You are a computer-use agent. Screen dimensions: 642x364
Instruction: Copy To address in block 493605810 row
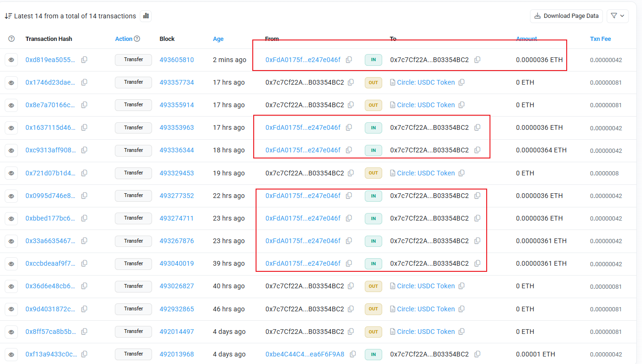pos(477,60)
